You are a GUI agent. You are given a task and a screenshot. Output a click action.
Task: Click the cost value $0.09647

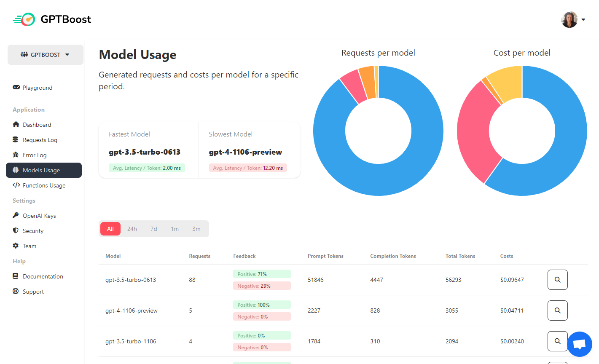click(512, 280)
